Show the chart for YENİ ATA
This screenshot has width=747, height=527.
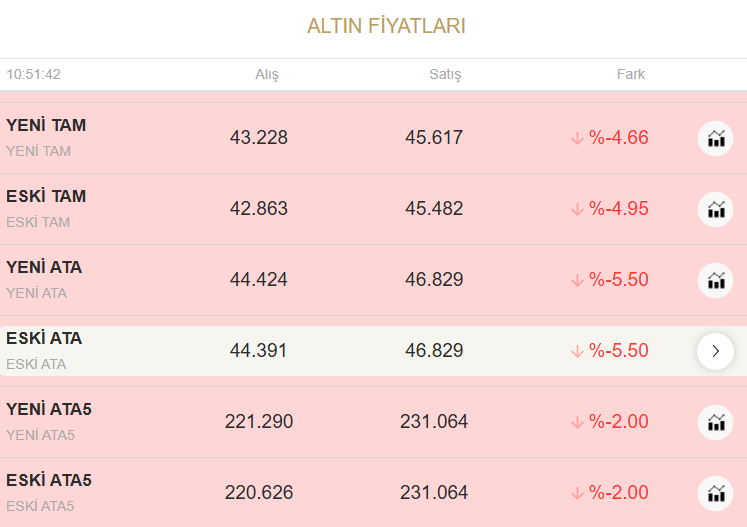pos(715,280)
